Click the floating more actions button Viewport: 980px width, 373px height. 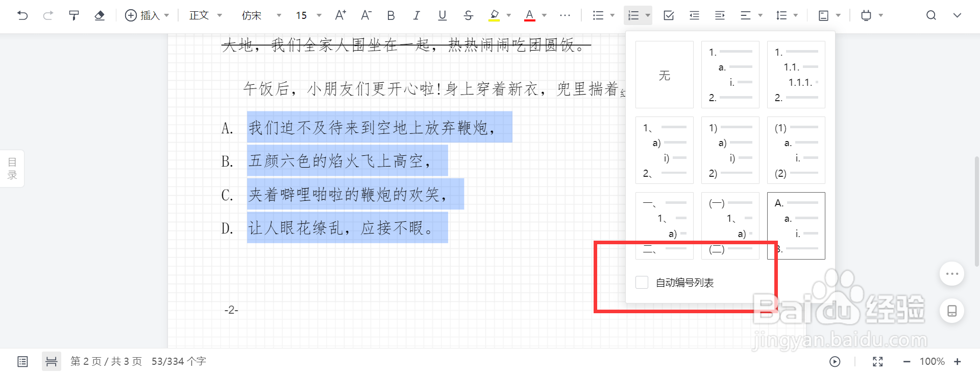(952, 274)
